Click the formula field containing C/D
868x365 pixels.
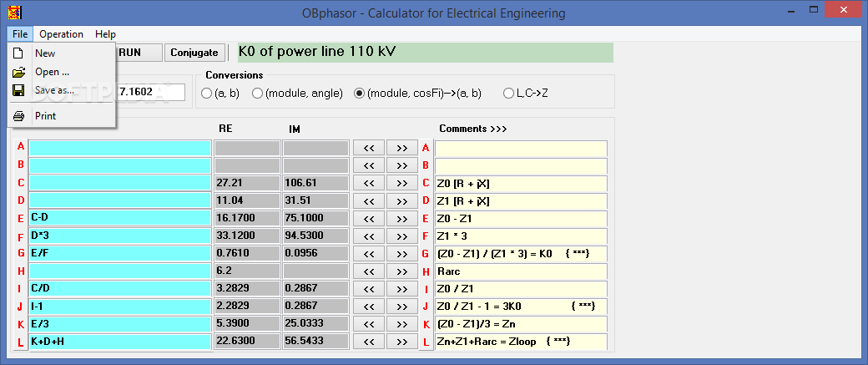click(x=120, y=288)
